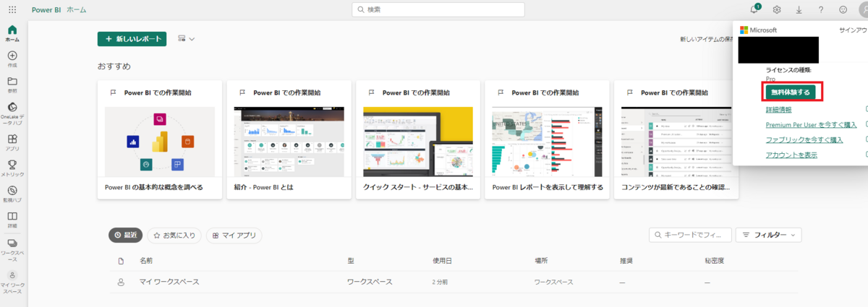Image resolution: width=868 pixels, height=307 pixels.
Task: Click flag icon on first recommended card
Action: pyautogui.click(x=113, y=92)
